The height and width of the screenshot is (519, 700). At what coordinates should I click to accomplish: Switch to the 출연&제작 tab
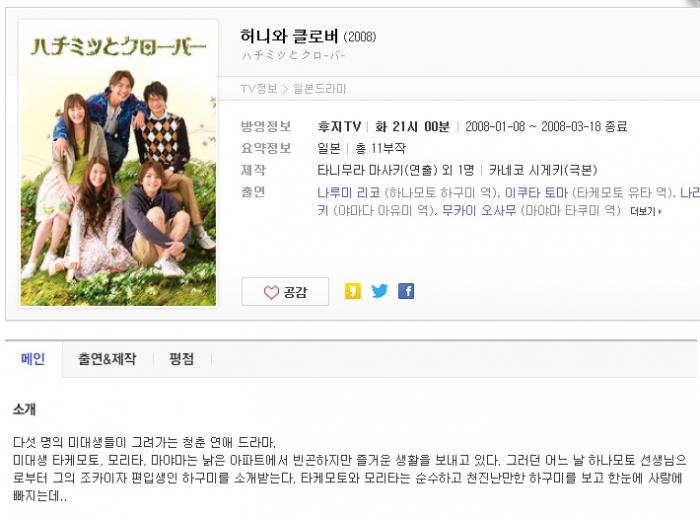coord(107,359)
